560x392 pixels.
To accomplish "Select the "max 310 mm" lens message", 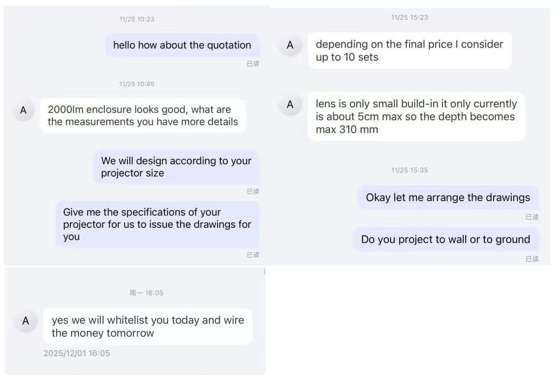I will pos(416,116).
